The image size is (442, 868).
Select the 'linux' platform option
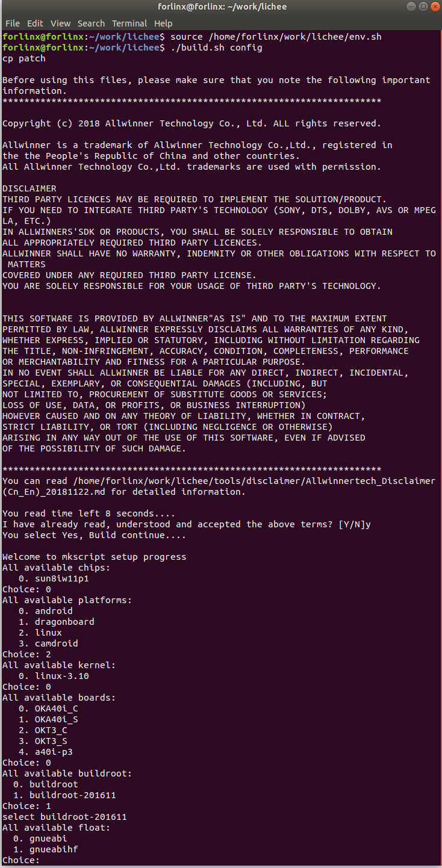tap(48, 632)
